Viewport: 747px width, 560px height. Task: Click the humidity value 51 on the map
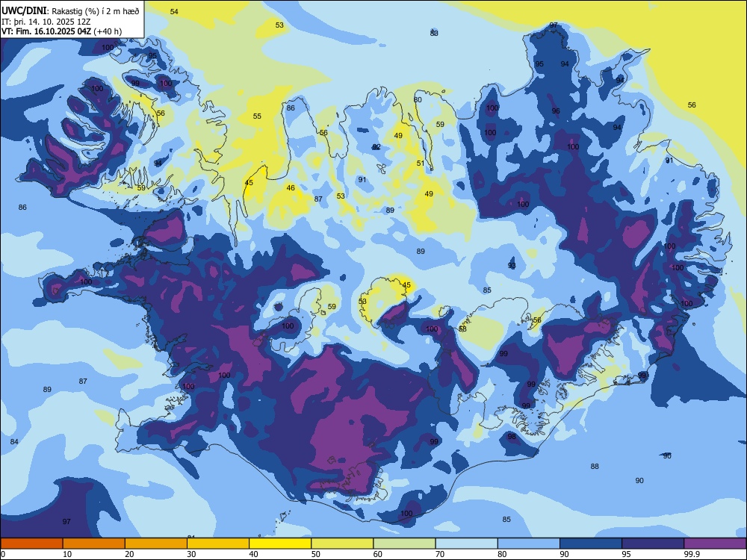coord(421,164)
